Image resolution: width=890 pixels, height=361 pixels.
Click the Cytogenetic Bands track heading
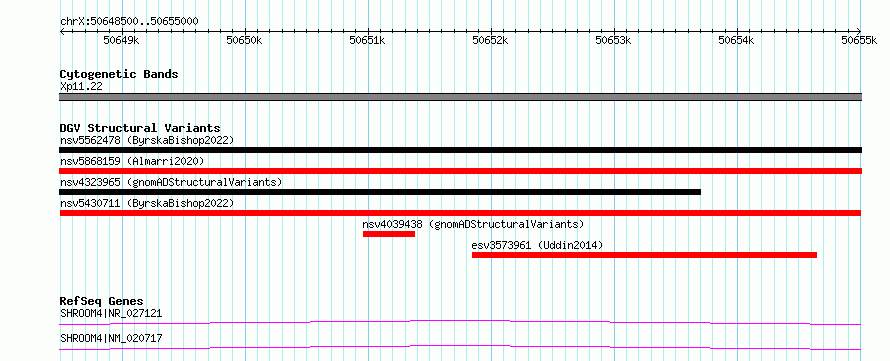coord(119,74)
